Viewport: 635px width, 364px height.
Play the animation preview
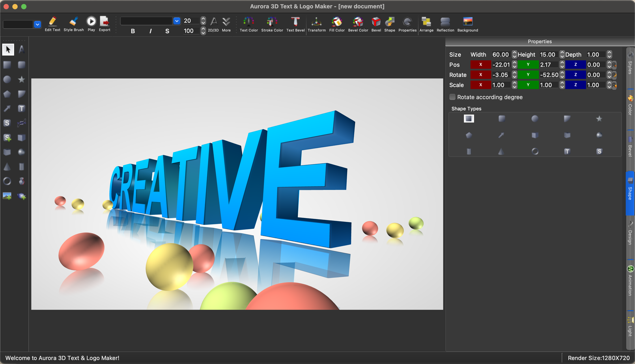(91, 24)
